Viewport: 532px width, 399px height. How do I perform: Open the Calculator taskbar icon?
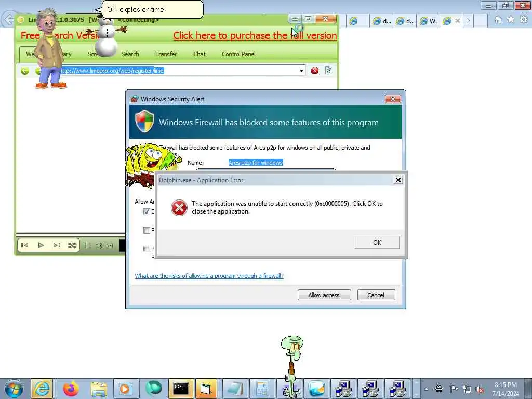tap(262, 389)
